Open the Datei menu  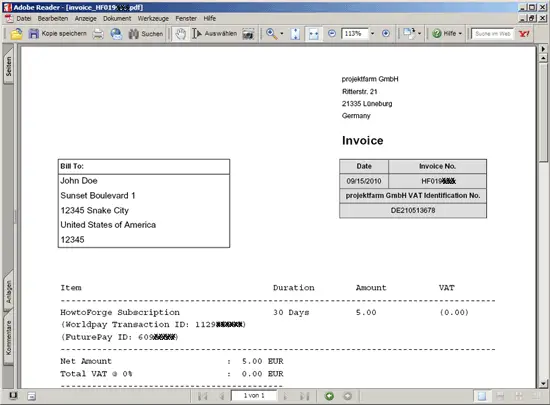coord(24,18)
